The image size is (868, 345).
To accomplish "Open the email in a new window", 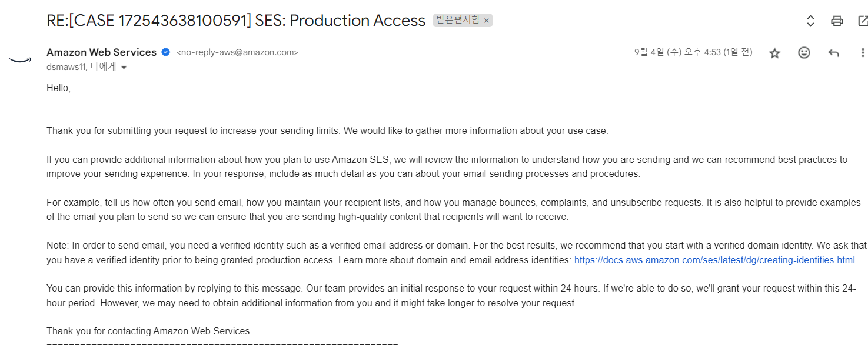I will tap(862, 21).
